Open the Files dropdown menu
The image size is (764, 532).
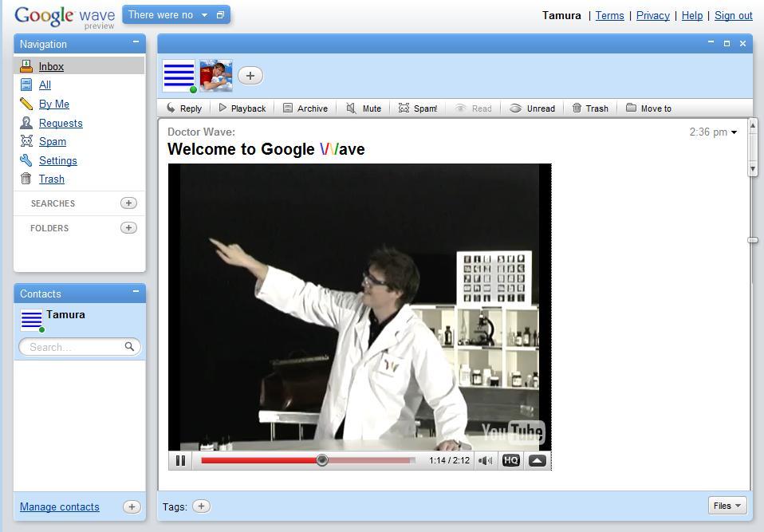tap(727, 506)
